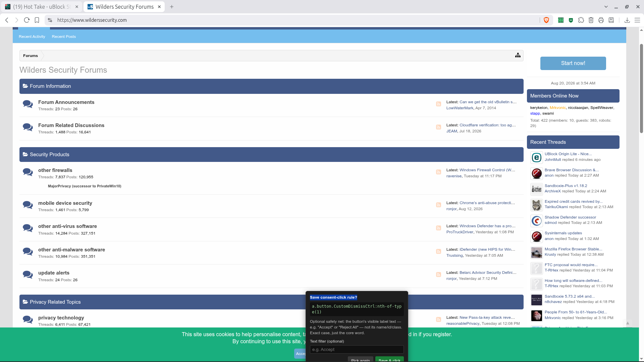Click the Forum Announcements speech bubble icon
This screenshot has height=362, width=644.
point(28,104)
